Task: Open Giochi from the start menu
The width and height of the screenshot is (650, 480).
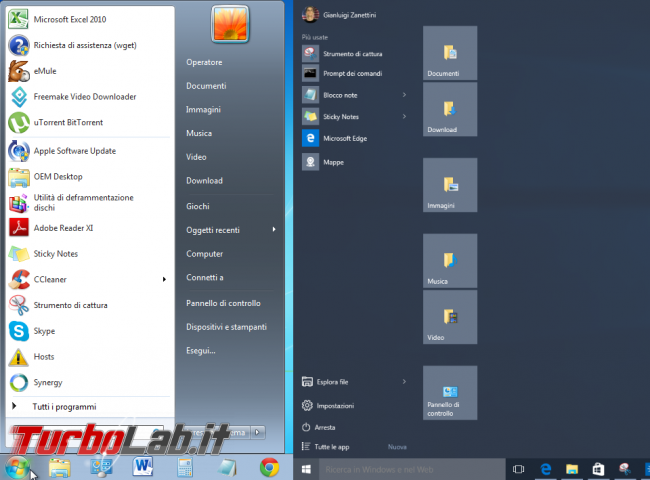Action: point(198,206)
